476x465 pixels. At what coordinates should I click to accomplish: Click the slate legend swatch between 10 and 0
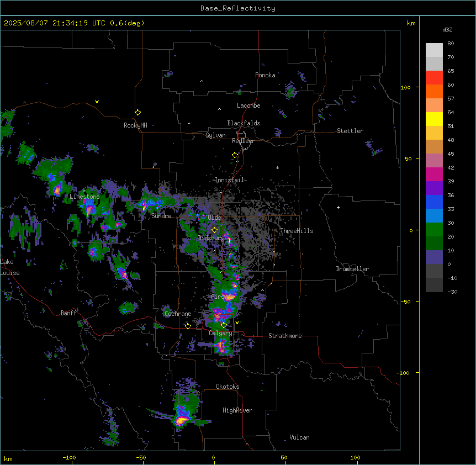434,257
